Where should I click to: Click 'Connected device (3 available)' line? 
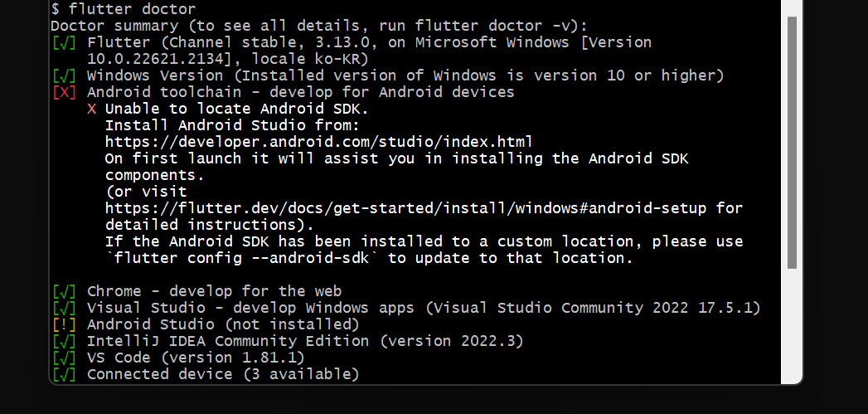point(223,374)
